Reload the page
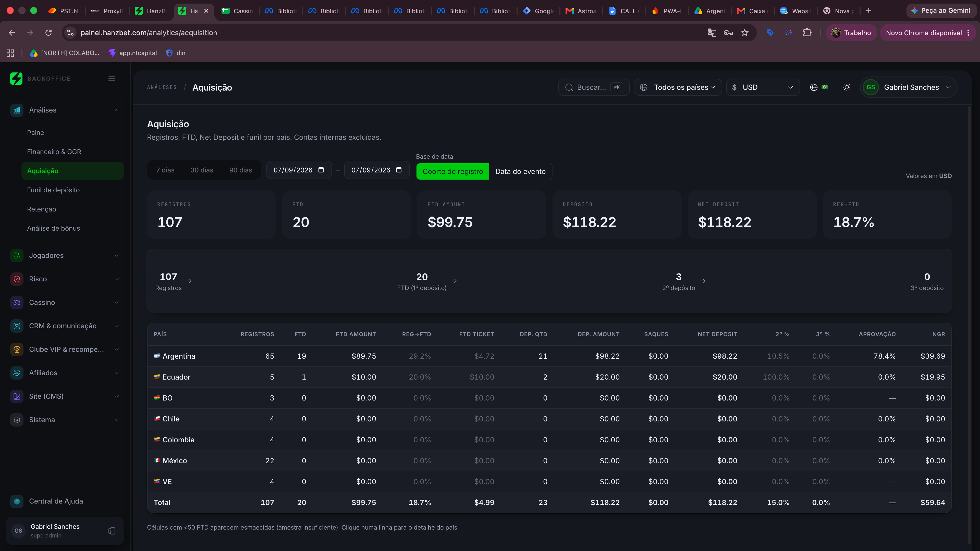This screenshot has width=980, height=551. coord(48,33)
